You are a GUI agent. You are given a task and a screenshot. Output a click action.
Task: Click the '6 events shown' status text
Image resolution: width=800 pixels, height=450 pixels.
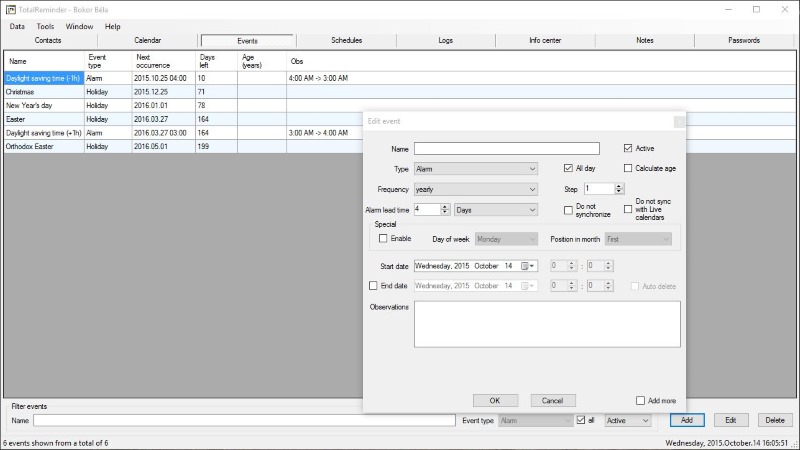tap(56, 443)
